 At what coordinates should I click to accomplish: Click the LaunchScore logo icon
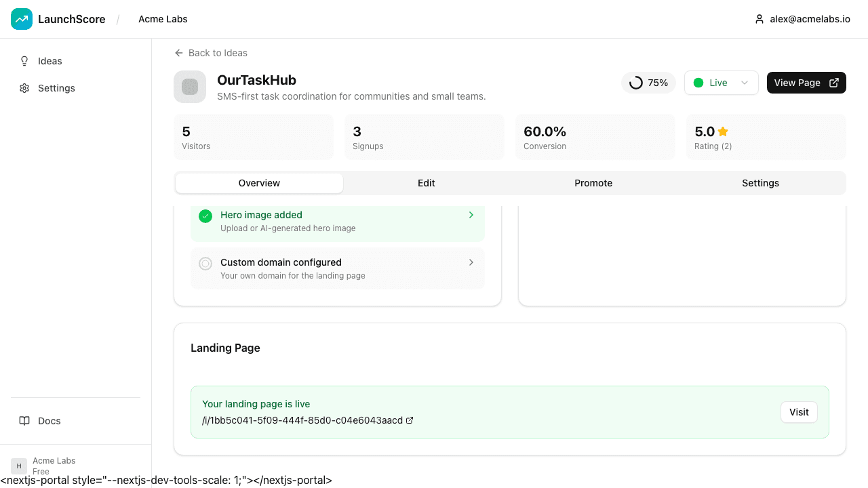tap(22, 19)
